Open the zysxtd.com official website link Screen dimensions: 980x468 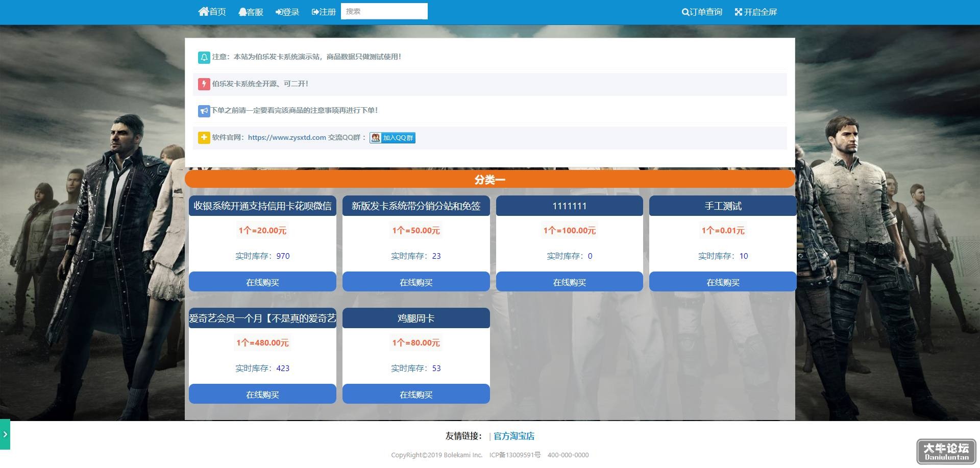coord(287,137)
